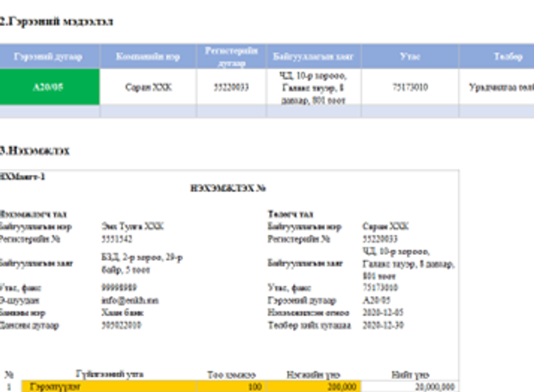Click the НЭХЭМЖЛЭХ № invoice title
This screenshot has width=534, height=392.
(228, 188)
